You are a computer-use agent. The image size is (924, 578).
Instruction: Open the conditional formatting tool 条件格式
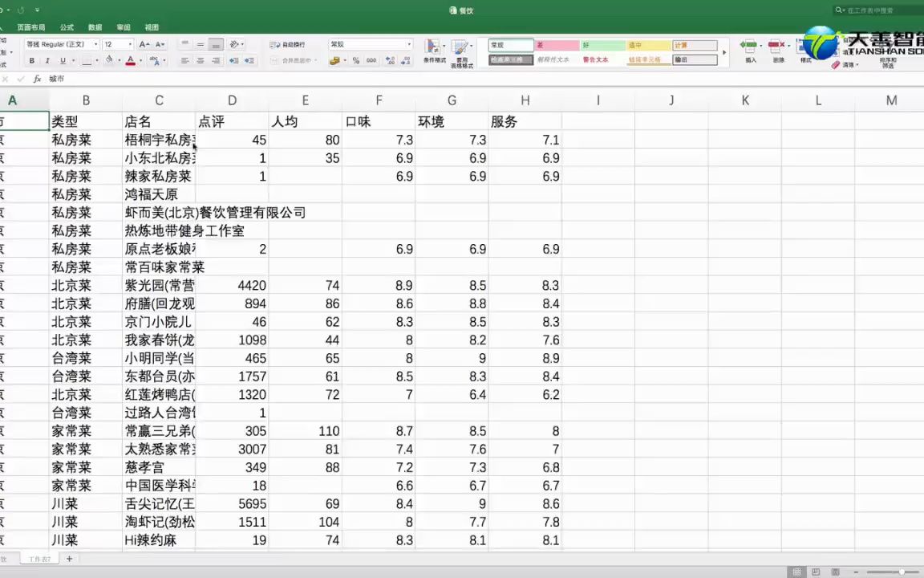pyautogui.click(x=432, y=51)
